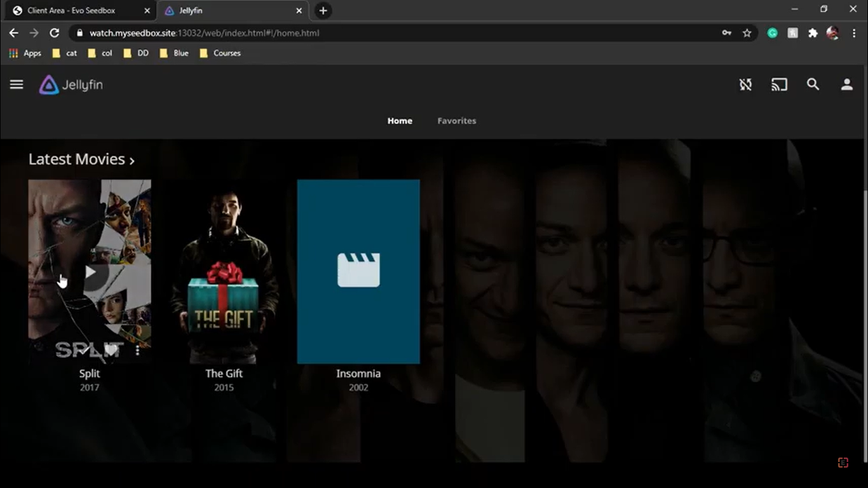The image size is (868, 488).
Task: Open the Jellyfin navigation hamburger menu
Action: point(16,84)
